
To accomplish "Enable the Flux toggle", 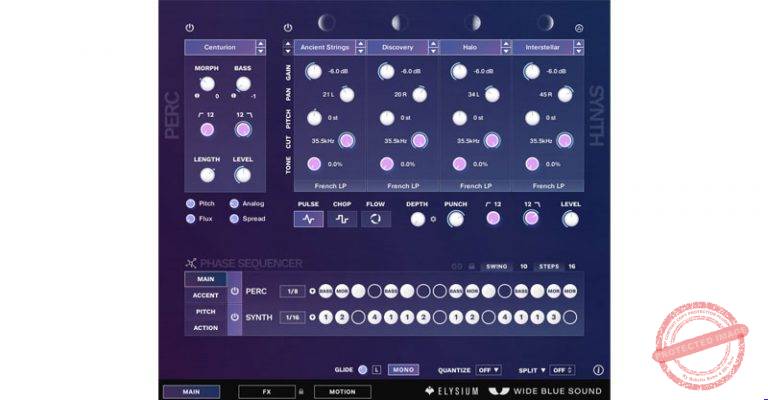I will point(191,219).
